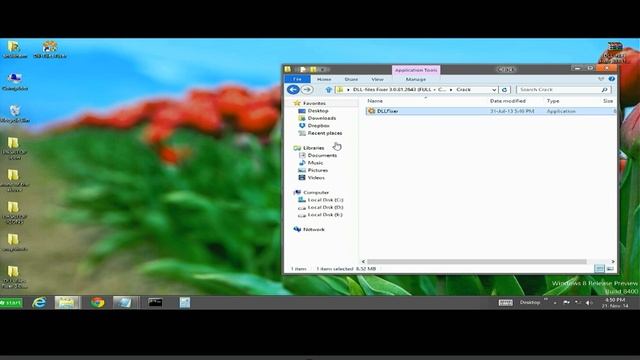Open the Manage ribbon tab

tap(416, 79)
